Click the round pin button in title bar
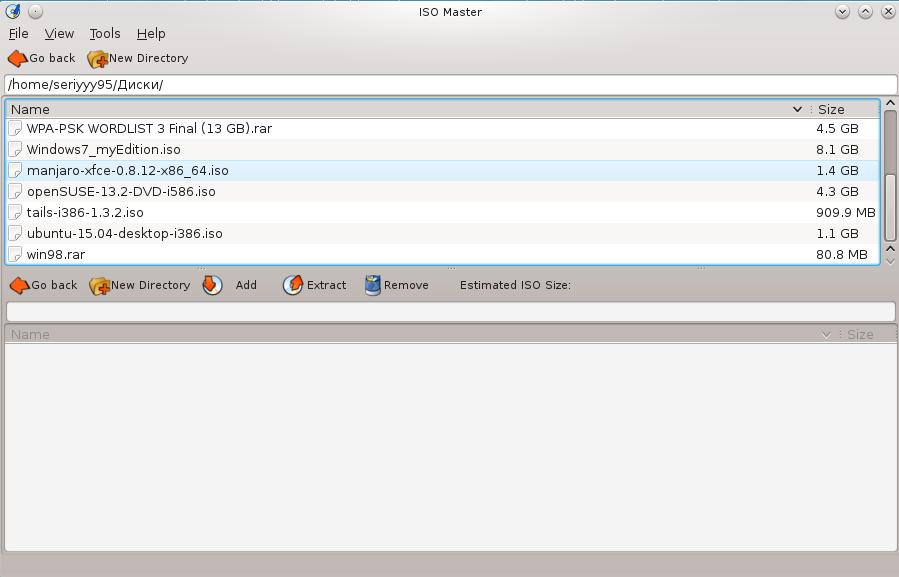This screenshot has height=577, width=899. click(35, 11)
